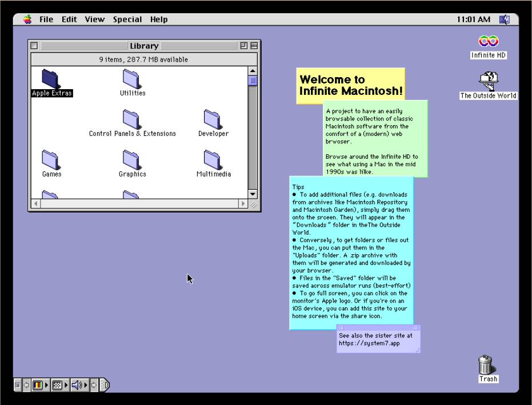Select the sound volume Control Strip module
Image resolution: width=532 pixels, height=405 pixels.
pyautogui.click(x=75, y=385)
